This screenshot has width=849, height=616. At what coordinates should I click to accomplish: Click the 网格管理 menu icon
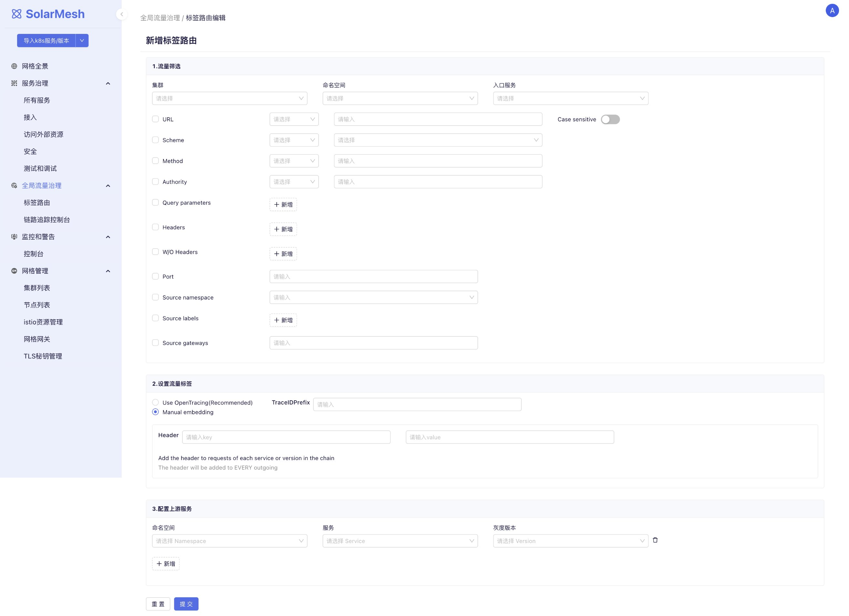coord(14,271)
